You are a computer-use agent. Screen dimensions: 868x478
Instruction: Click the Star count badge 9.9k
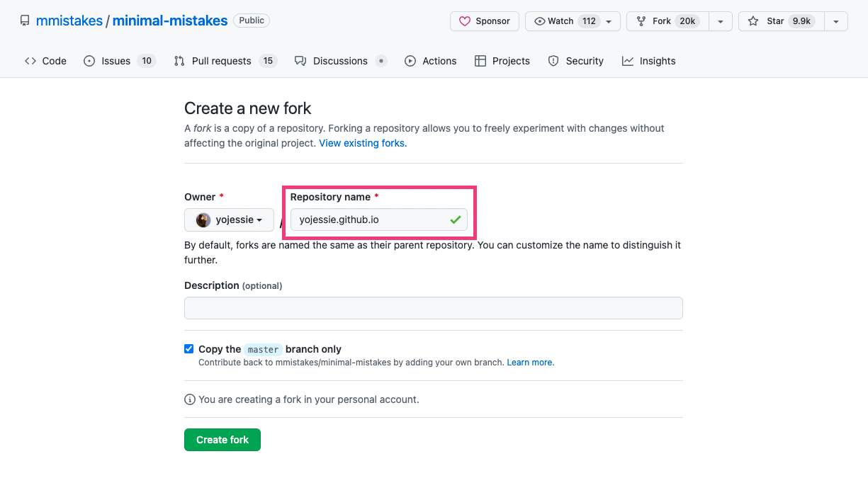pos(801,21)
